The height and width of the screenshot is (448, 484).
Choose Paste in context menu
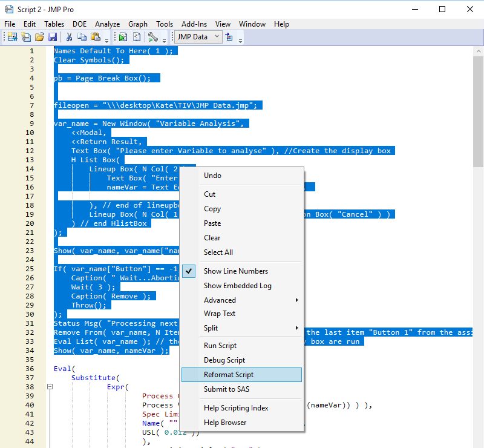(x=241, y=223)
